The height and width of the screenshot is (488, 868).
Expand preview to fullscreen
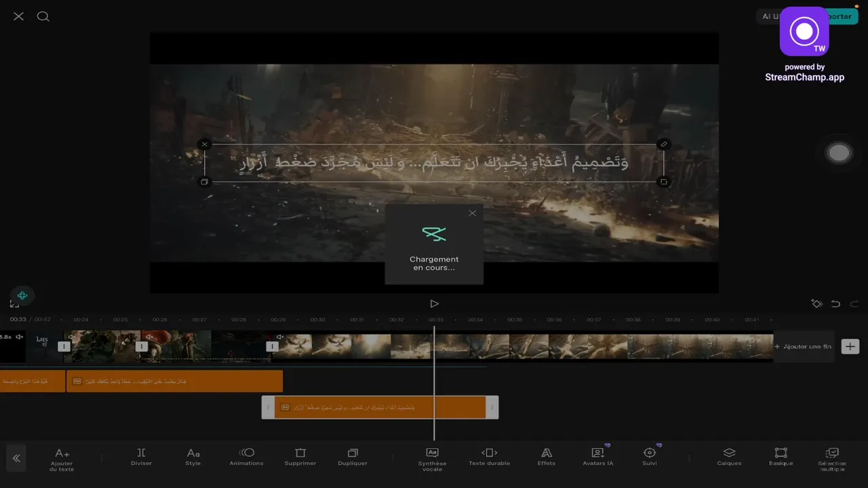(x=14, y=304)
